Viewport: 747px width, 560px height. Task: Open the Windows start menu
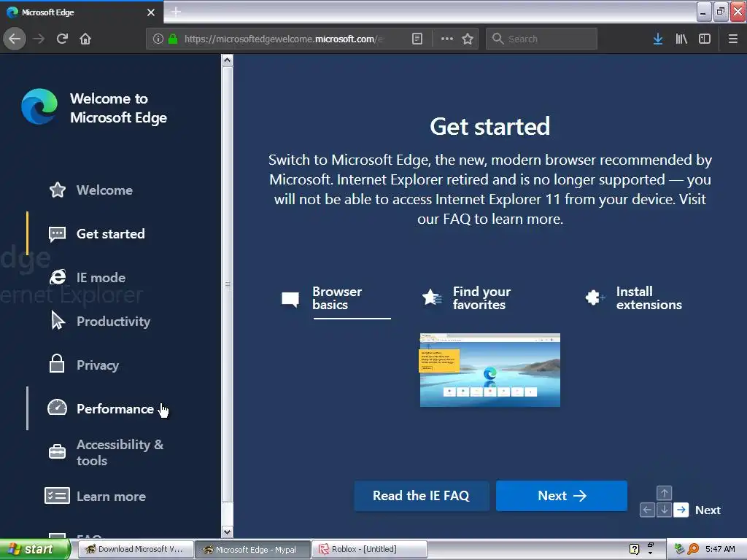(35, 549)
